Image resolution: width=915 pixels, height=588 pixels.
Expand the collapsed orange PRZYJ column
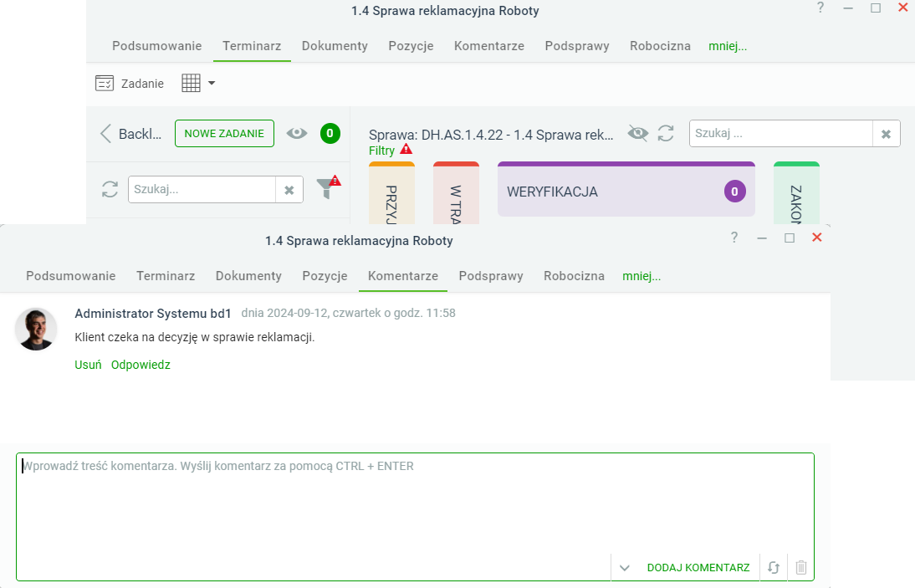click(391, 193)
